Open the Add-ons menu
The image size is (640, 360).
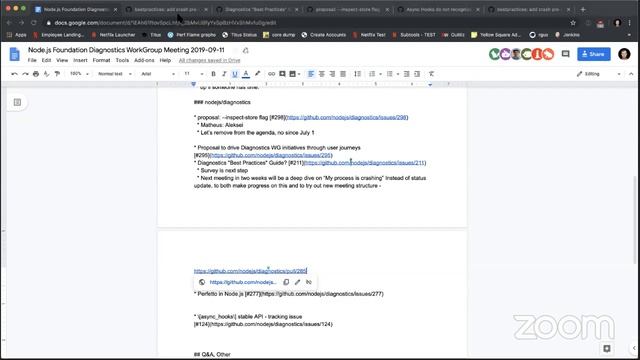(x=144, y=60)
